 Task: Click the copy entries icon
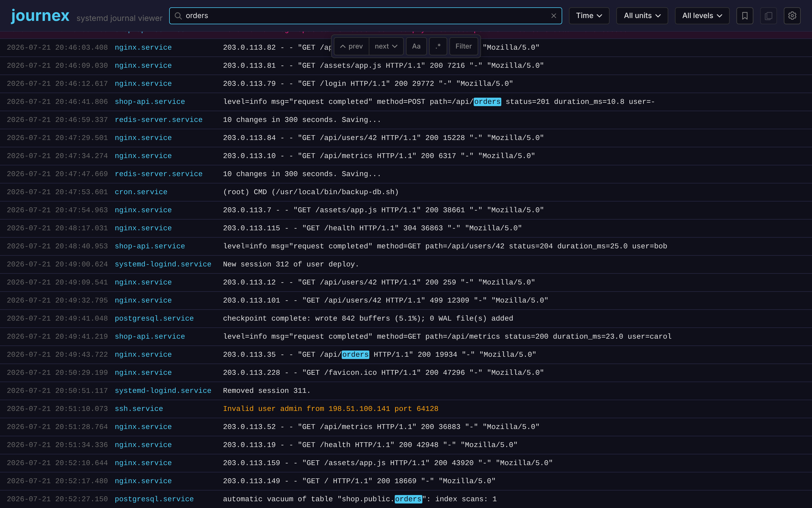click(x=768, y=16)
